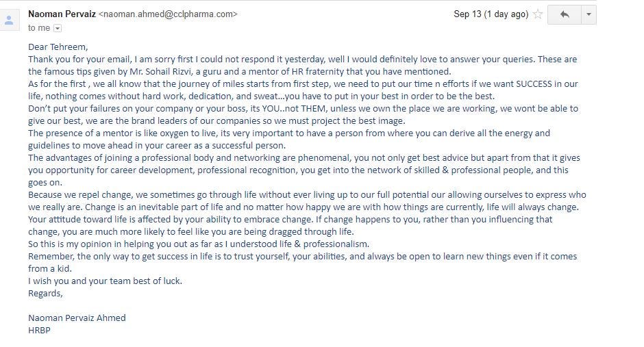The height and width of the screenshot is (347, 644).
Task: Click the 'to me' recipient text
Action: (39, 28)
